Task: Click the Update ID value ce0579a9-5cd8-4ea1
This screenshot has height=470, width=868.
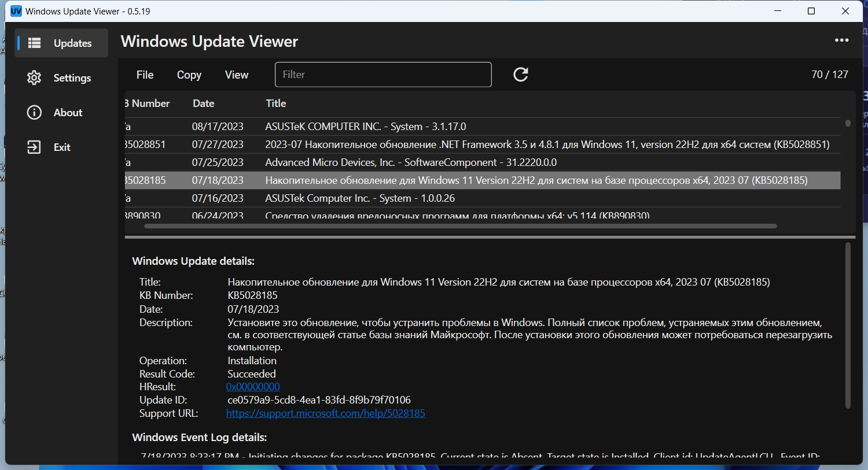Action: click(x=319, y=400)
